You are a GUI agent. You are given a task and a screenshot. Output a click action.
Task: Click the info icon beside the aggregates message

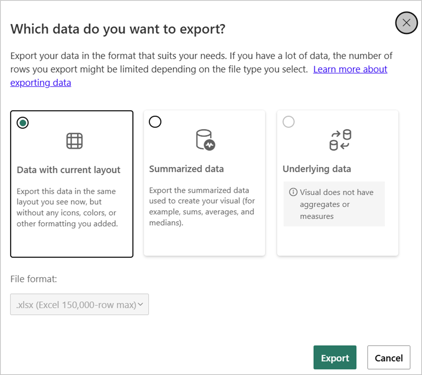[293, 192]
